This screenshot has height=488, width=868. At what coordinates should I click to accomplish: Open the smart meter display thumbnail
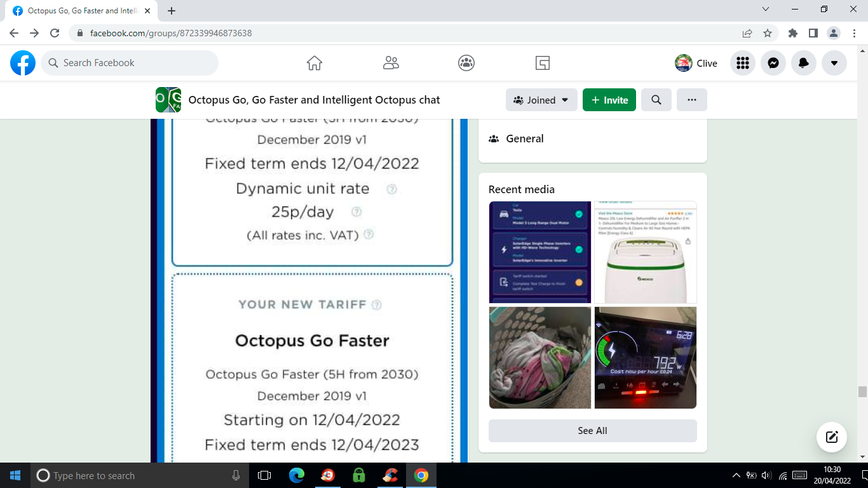[x=646, y=358]
